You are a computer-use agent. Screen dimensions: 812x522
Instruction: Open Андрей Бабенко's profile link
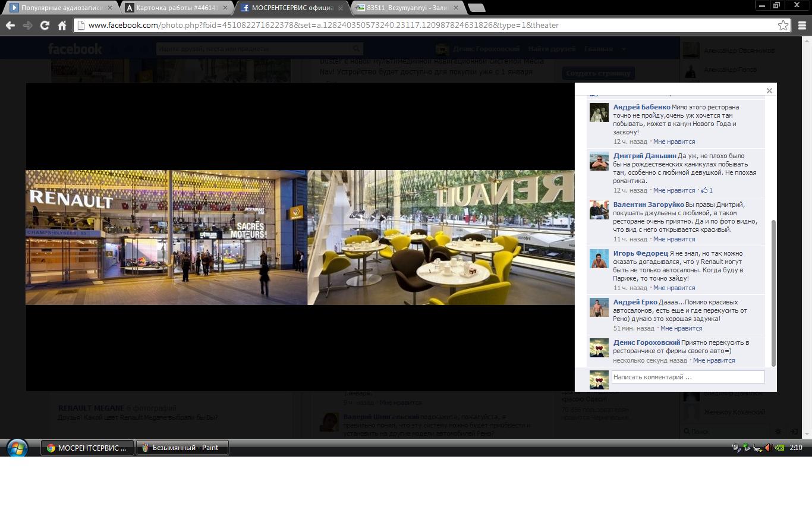point(641,107)
